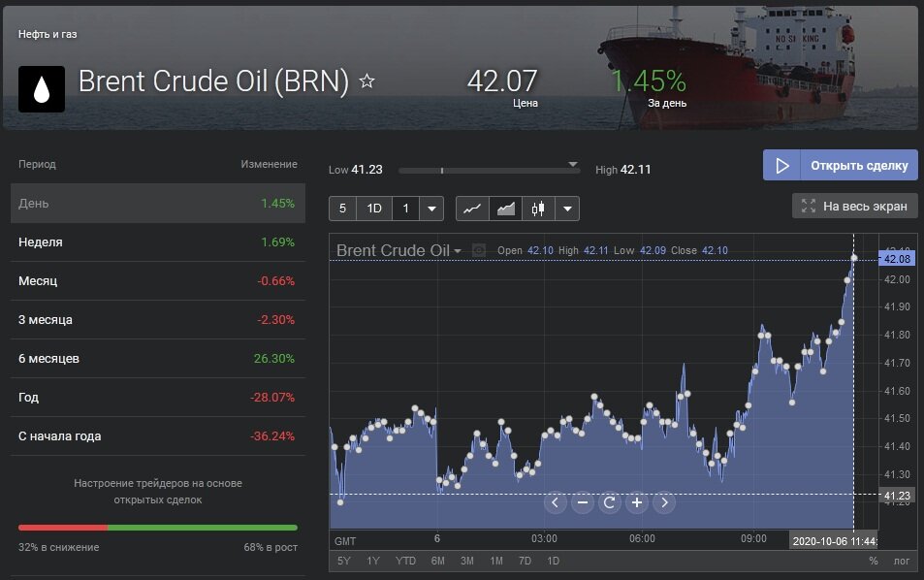
Task: Zoom in the chart with plus button
Action: point(637,502)
